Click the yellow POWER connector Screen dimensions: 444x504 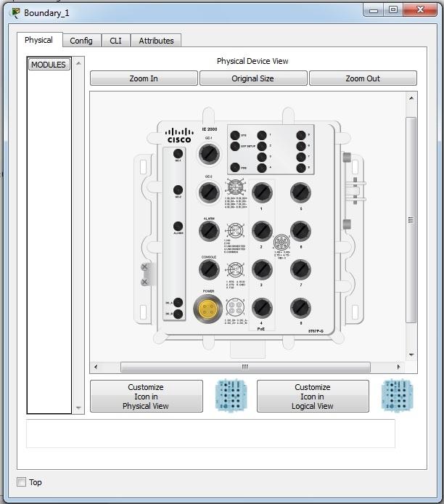(208, 309)
